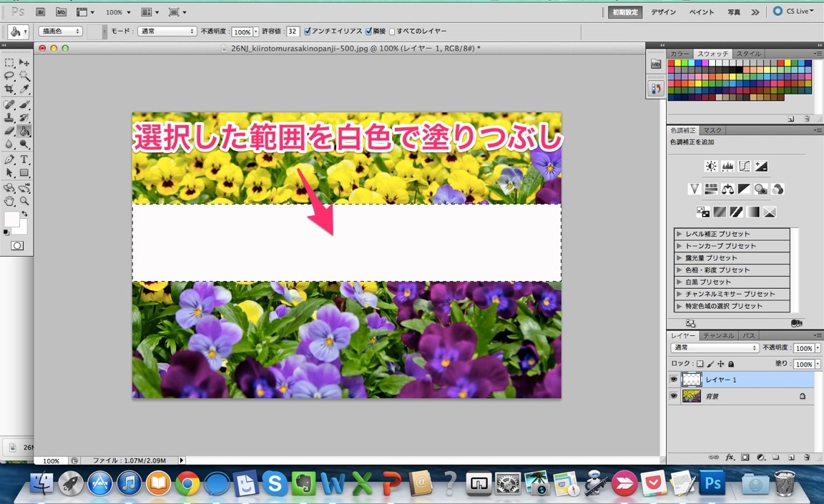Select the Eraser tool

9,131
